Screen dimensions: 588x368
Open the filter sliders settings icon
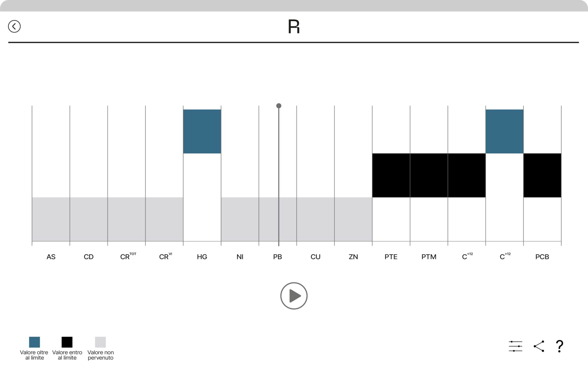[x=515, y=346]
